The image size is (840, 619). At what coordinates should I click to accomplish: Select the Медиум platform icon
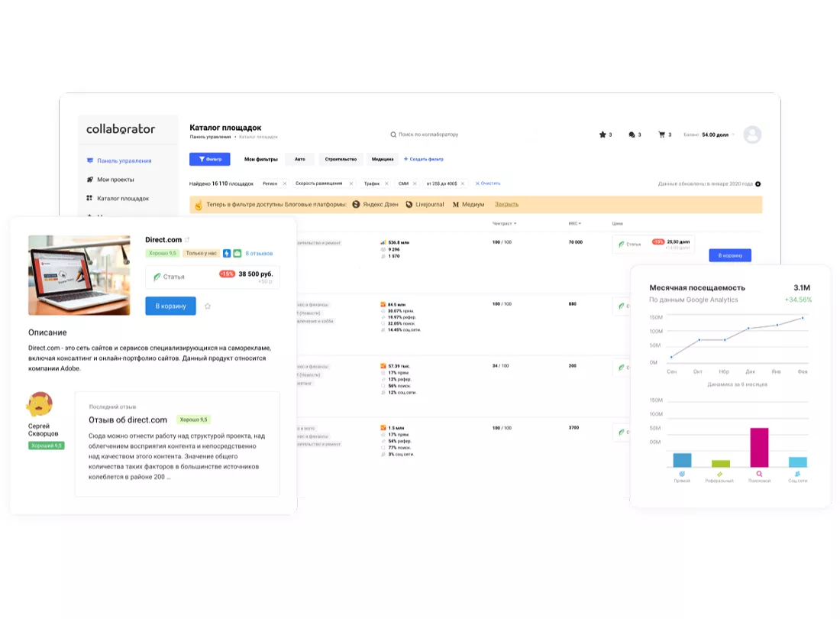[456, 204]
